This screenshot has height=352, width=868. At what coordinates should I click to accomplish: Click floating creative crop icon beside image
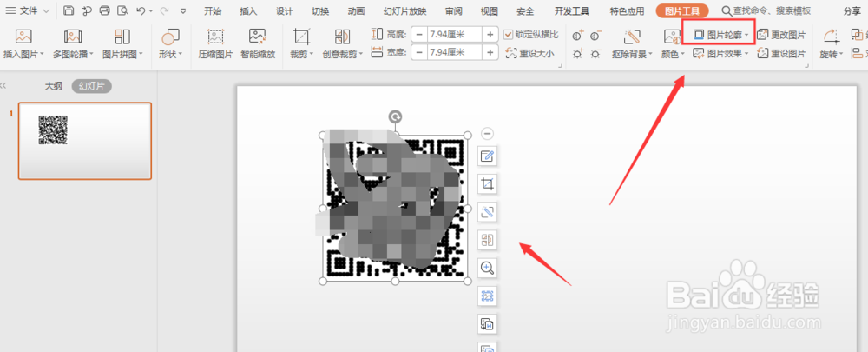coord(487,240)
